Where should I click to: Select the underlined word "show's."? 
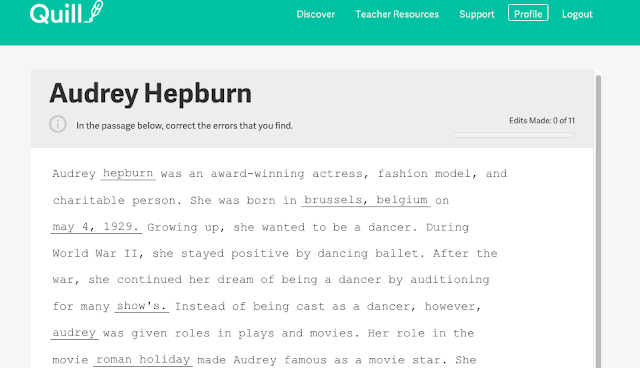[141, 306]
